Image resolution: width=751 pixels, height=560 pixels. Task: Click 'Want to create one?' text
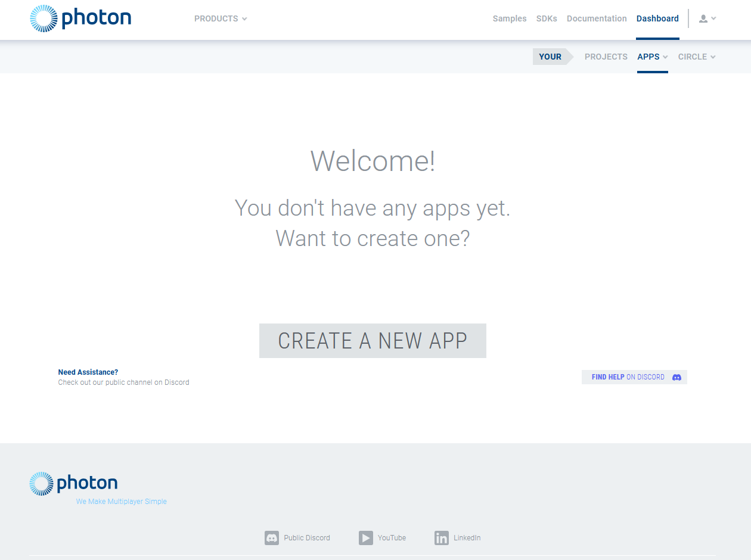[x=373, y=238]
